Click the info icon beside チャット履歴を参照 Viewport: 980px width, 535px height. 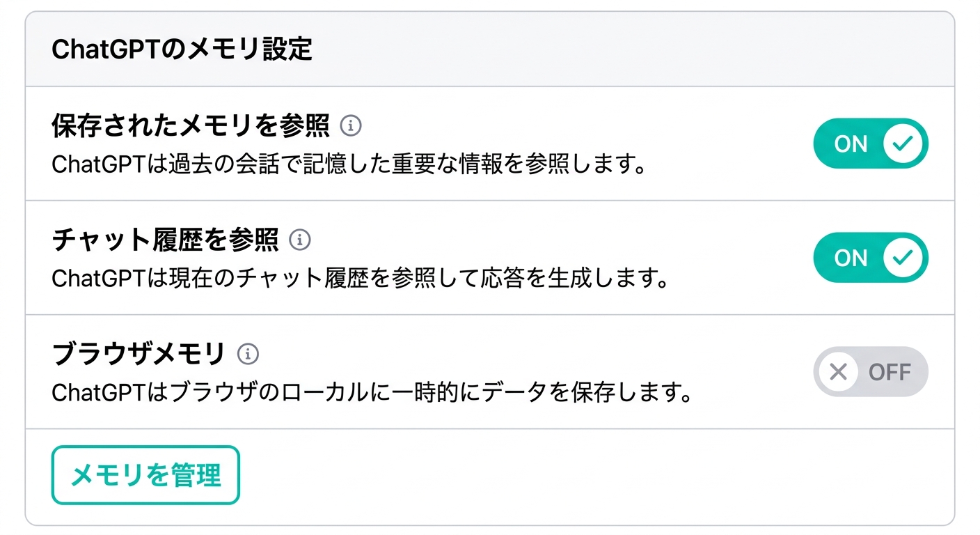coord(300,240)
